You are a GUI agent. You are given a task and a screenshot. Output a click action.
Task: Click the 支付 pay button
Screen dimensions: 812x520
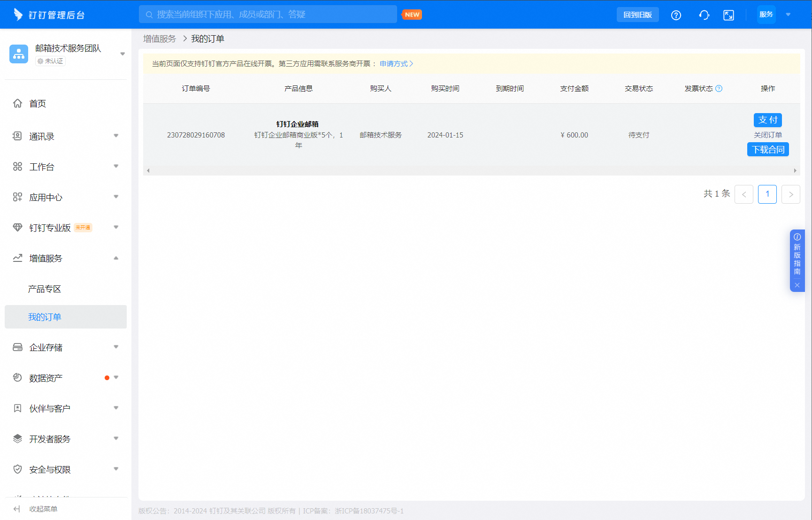pyautogui.click(x=768, y=120)
